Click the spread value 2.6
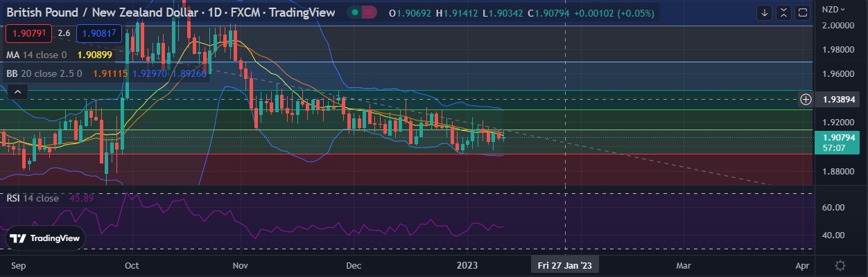The width and height of the screenshot is (868, 277). (x=64, y=33)
